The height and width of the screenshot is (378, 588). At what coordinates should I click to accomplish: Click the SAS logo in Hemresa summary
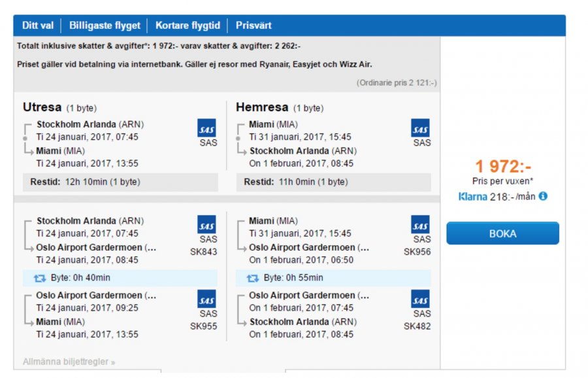tap(420, 128)
